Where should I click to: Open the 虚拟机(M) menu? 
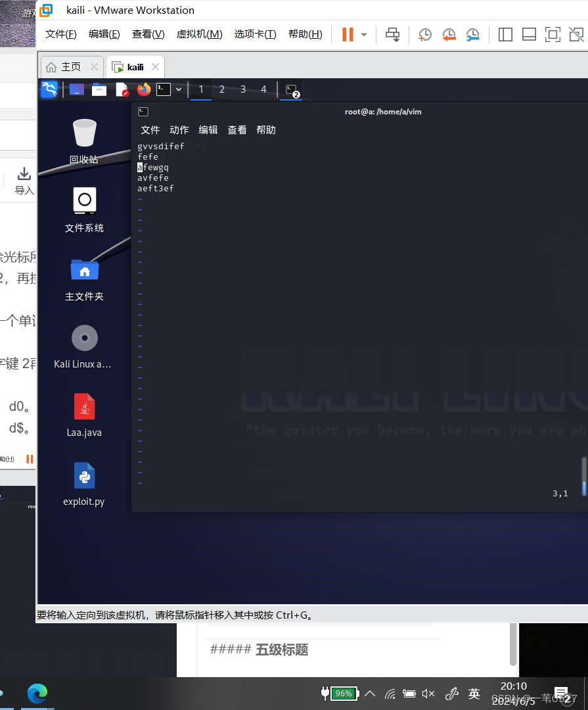199,34
